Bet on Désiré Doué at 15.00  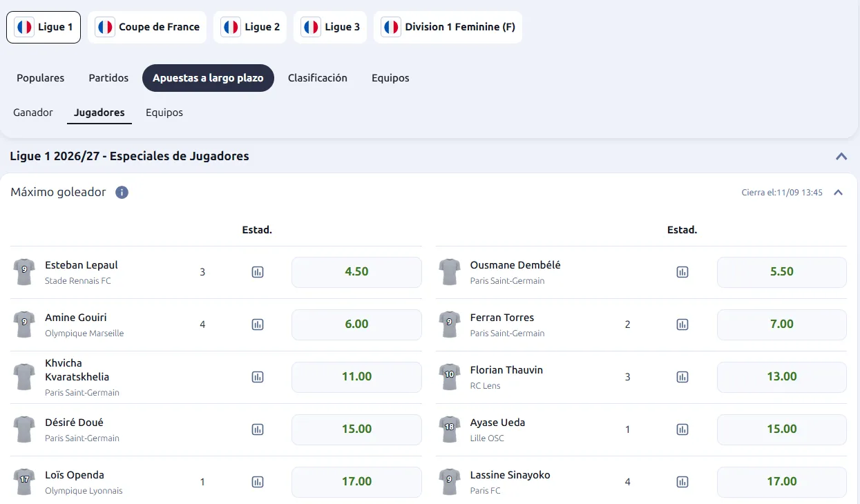(356, 429)
